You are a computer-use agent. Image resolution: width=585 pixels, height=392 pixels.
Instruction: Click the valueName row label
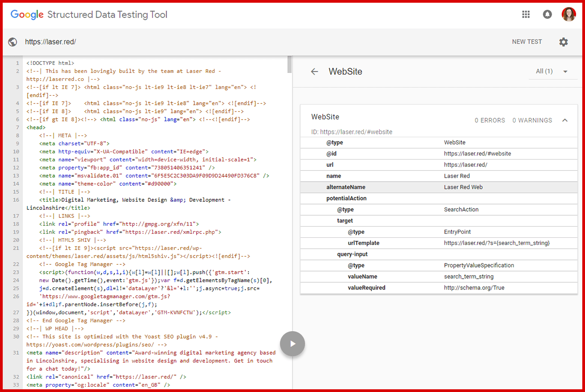(362, 276)
